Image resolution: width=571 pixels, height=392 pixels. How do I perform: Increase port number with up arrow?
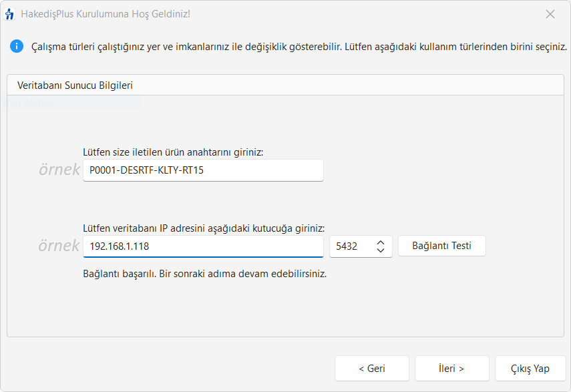coord(381,242)
